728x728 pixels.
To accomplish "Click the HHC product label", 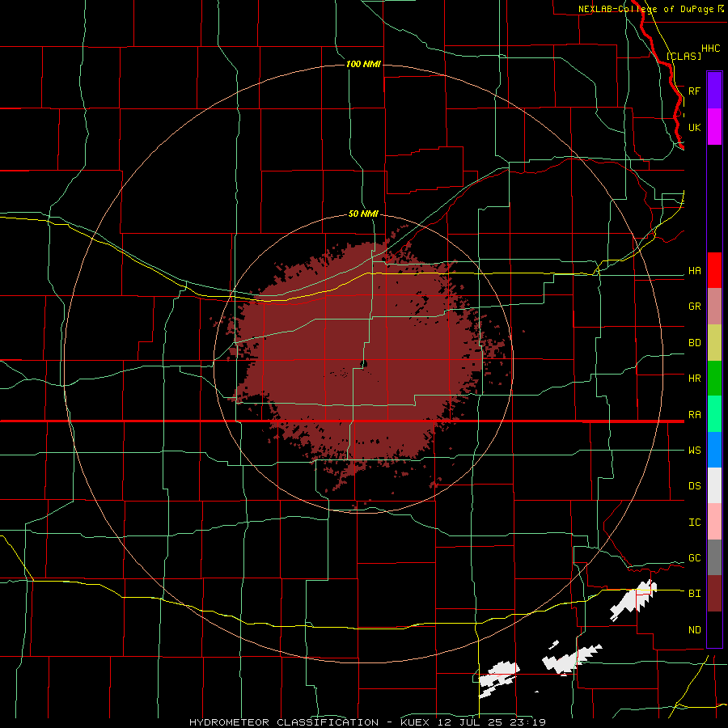I will tap(710, 49).
